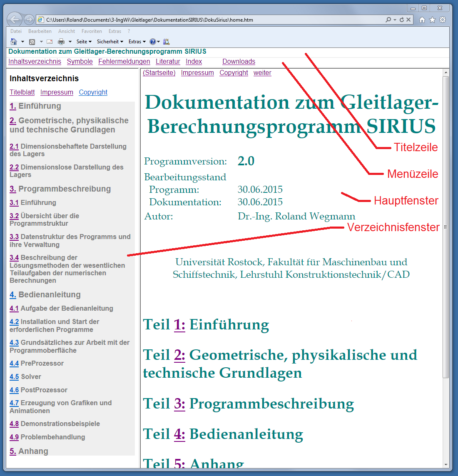Viewport: 458px width, 476px height.
Task: Expand the arrow next to the RSS feeds icon
Action: click(x=41, y=42)
